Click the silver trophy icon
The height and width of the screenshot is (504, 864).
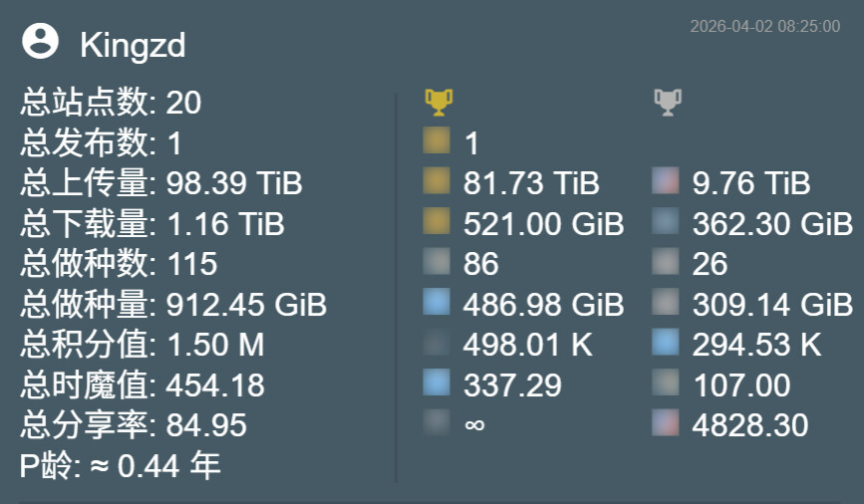tap(668, 103)
